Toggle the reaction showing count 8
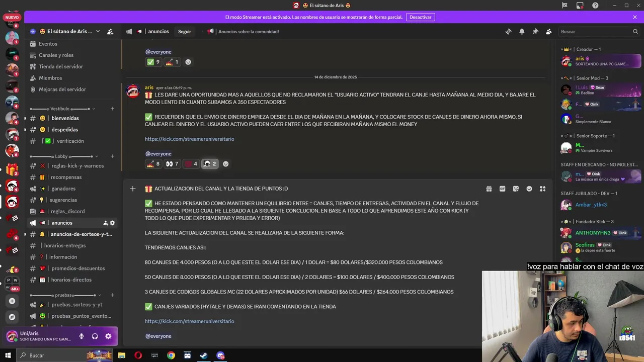The width and height of the screenshot is (644, 362). click(x=153, y=164)
